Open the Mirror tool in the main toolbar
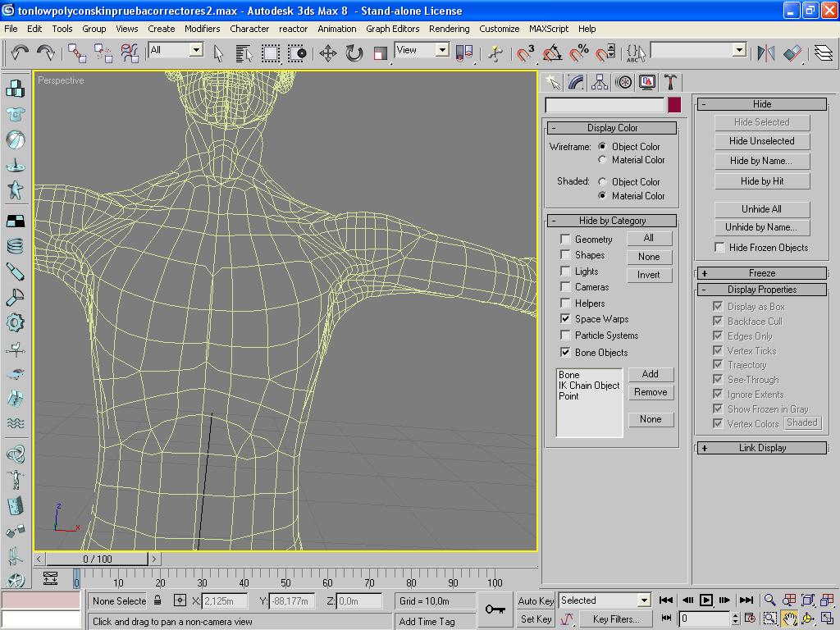Viewport: 840px width, 630px height. pos(766,53)
